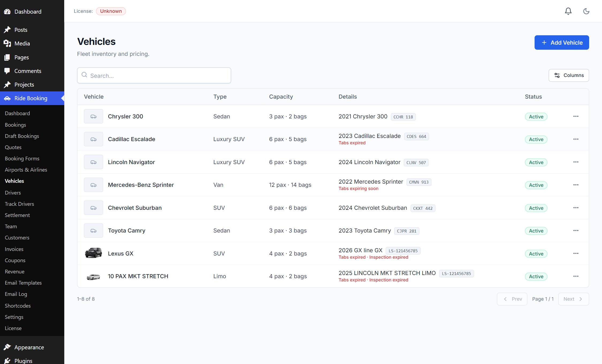The image size is (602, 364).
Task: Open Track Drivers submenu item
Action: [20, 204]
